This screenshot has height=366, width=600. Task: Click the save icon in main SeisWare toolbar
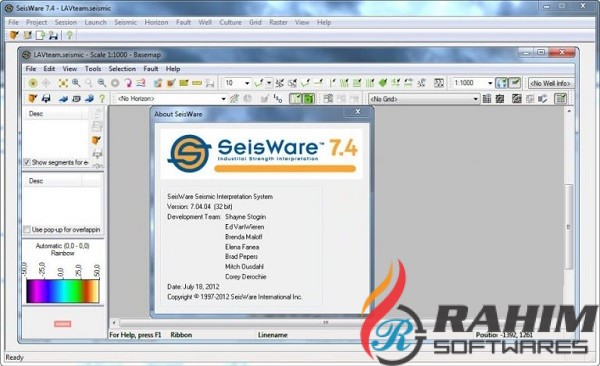tap(53, 36)
